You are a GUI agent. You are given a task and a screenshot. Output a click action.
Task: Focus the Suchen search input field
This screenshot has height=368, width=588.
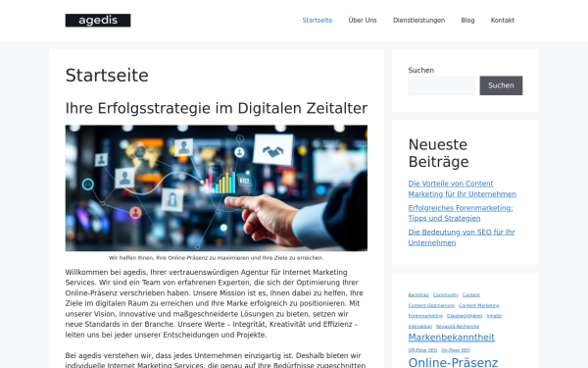tap(442, 85)
